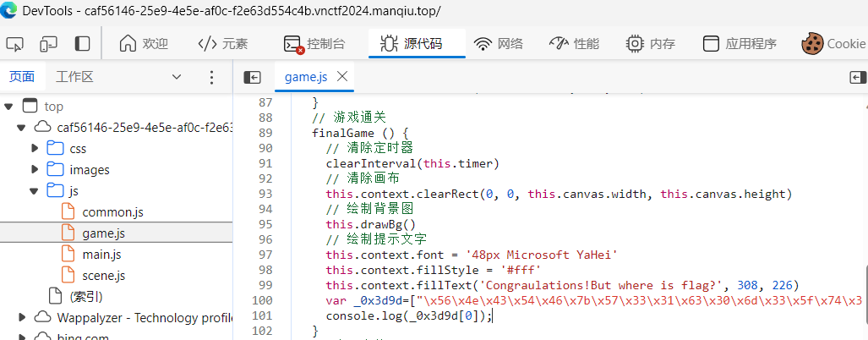Expand the images folder
868x340 pixels.
(35, 170)
